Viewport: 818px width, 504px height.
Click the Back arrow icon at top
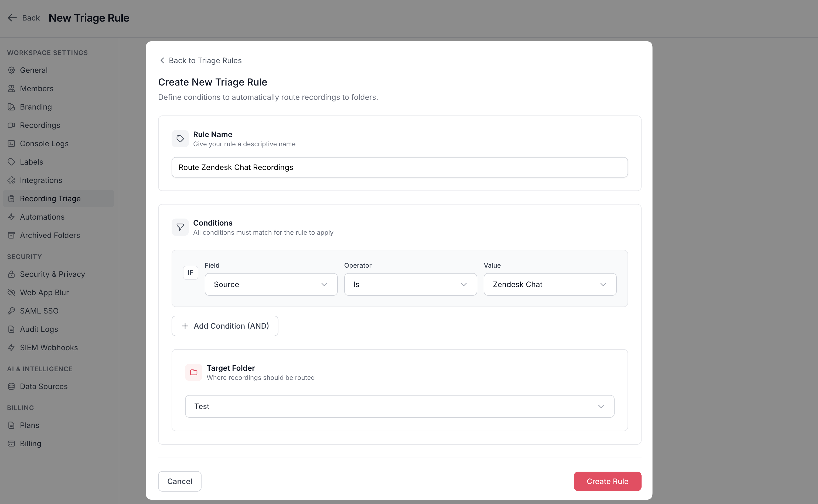12,18
